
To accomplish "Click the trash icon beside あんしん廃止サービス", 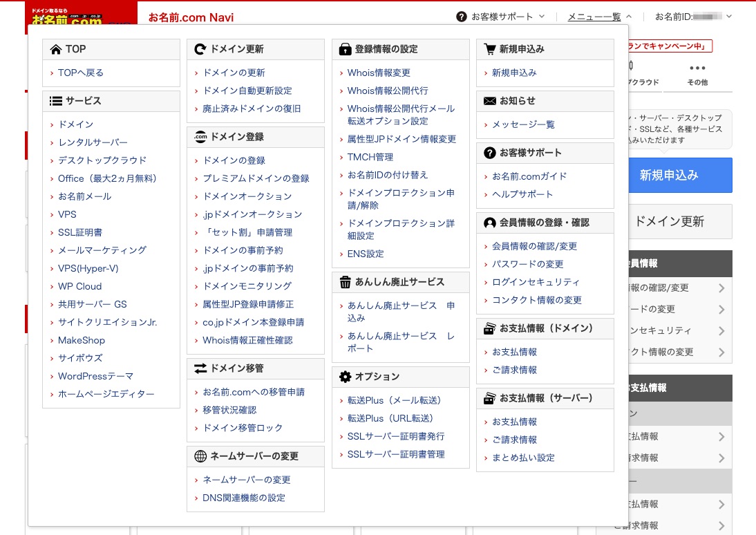I will (346, 282).
